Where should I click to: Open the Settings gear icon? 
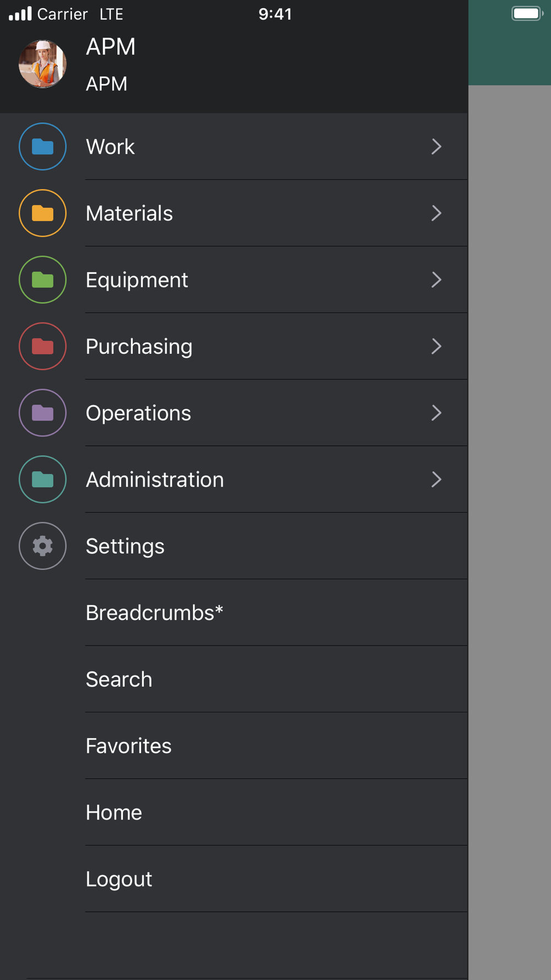pos(42,546)
